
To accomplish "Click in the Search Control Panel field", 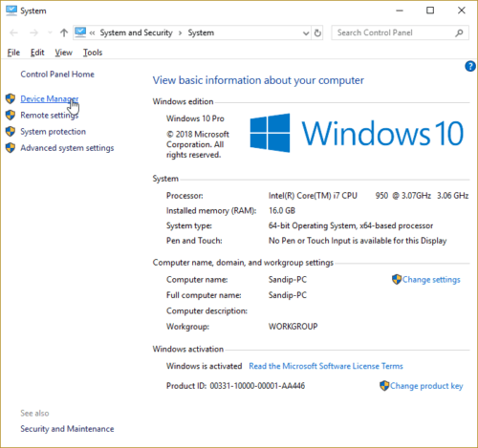I will [400, 32].
